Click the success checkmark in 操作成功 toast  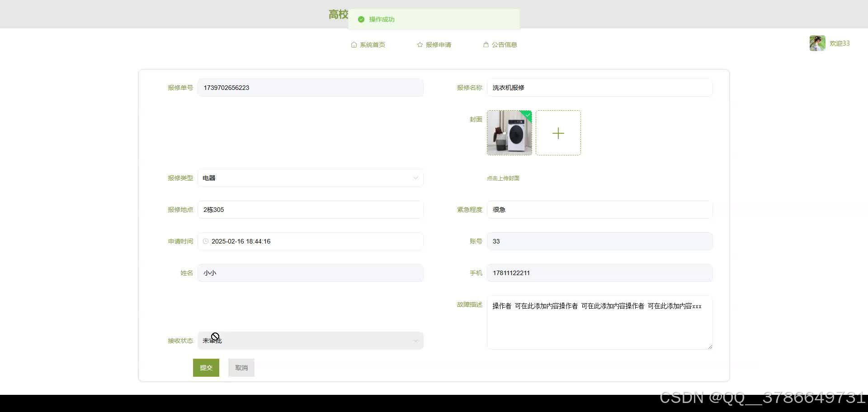361,19
